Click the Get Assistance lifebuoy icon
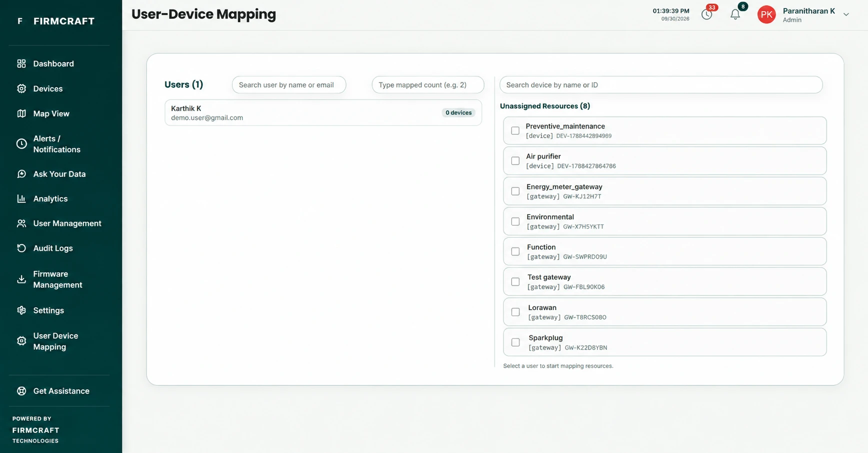868x453 pixels. tap(21, 391)
